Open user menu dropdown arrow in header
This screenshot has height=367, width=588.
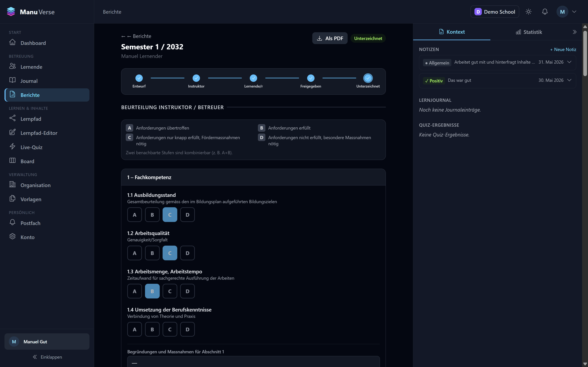pos(574,12)
